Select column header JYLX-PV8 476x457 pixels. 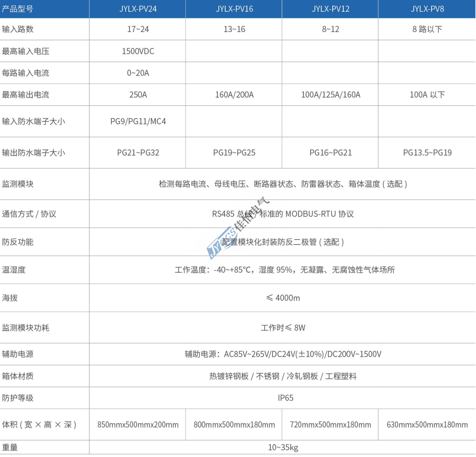point(427,9)
